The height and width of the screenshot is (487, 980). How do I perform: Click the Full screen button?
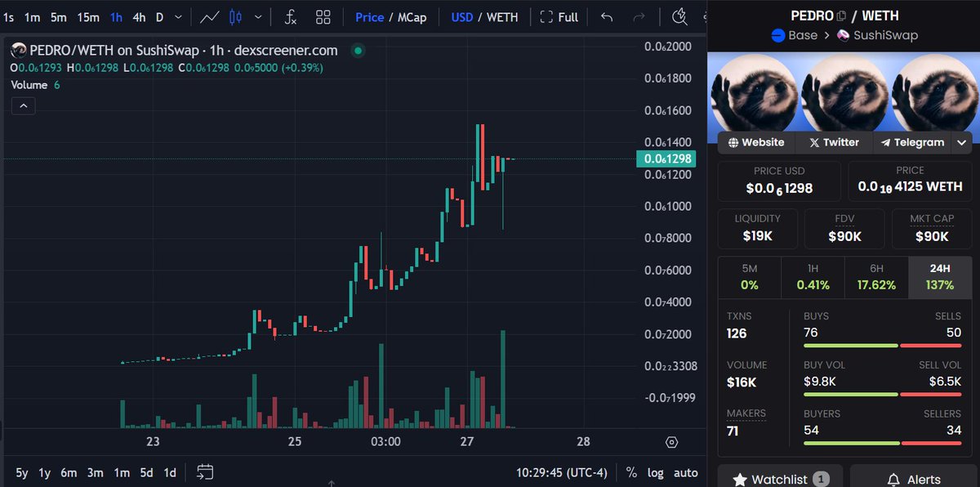coord(559,16)
